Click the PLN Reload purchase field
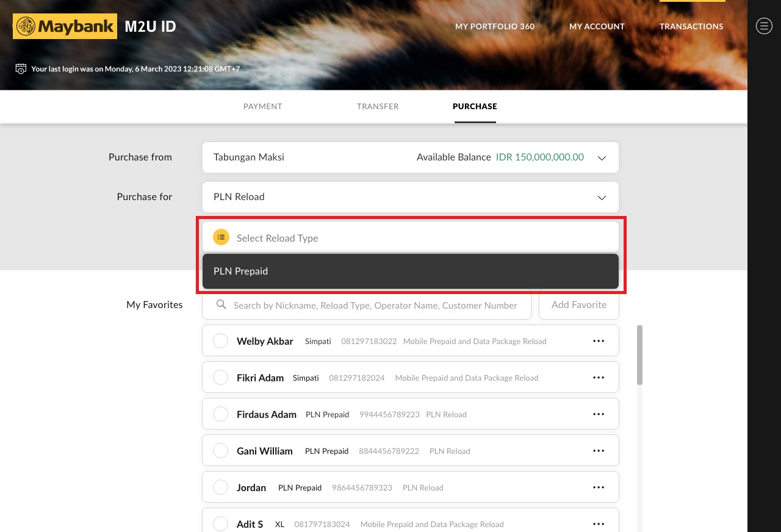 point(411,197)
